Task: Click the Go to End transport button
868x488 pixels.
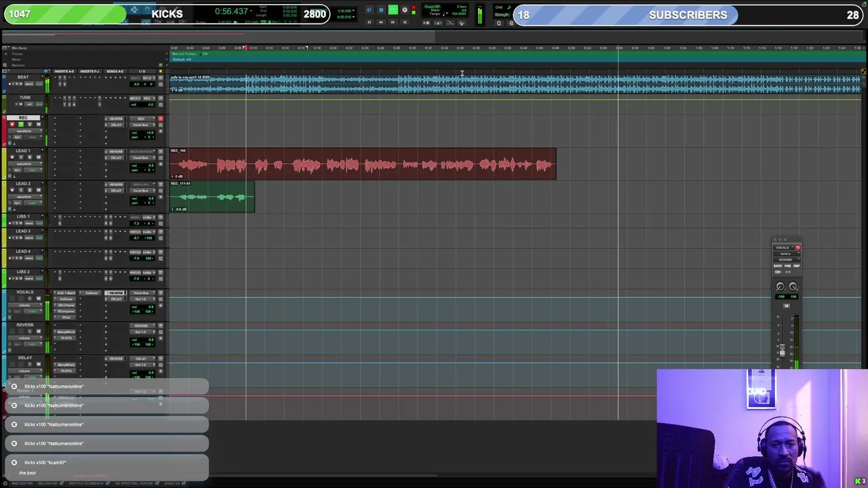Action: tap(405, 22)
